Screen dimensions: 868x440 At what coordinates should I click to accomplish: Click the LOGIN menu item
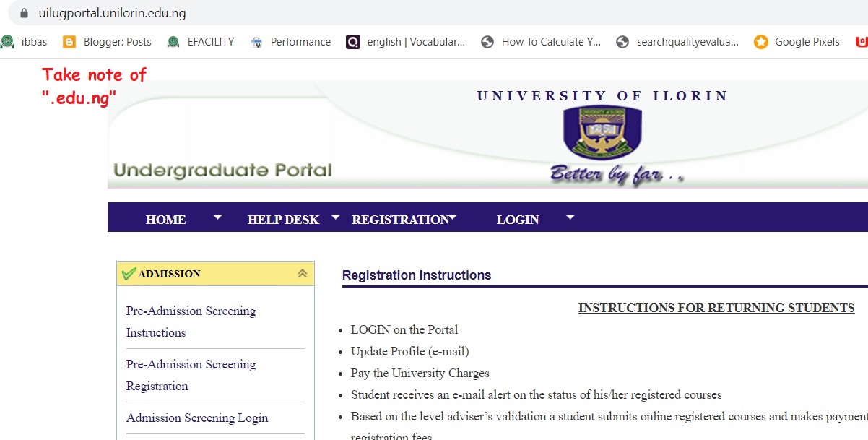coord(518,220)
